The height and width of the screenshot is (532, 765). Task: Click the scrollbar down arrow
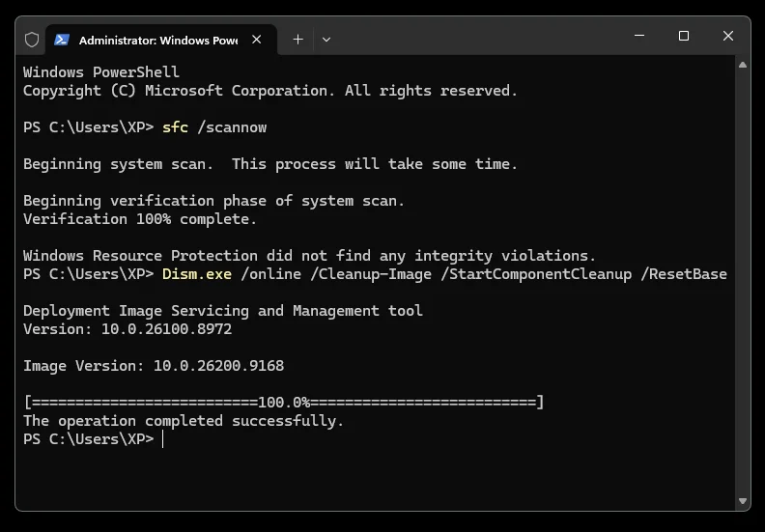point(743,501)
